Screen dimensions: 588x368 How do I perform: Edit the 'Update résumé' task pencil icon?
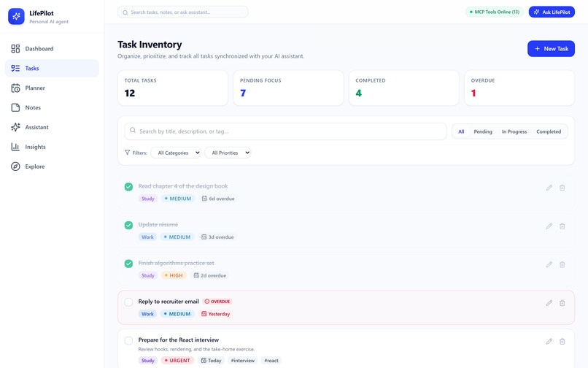tap(549, 226)
